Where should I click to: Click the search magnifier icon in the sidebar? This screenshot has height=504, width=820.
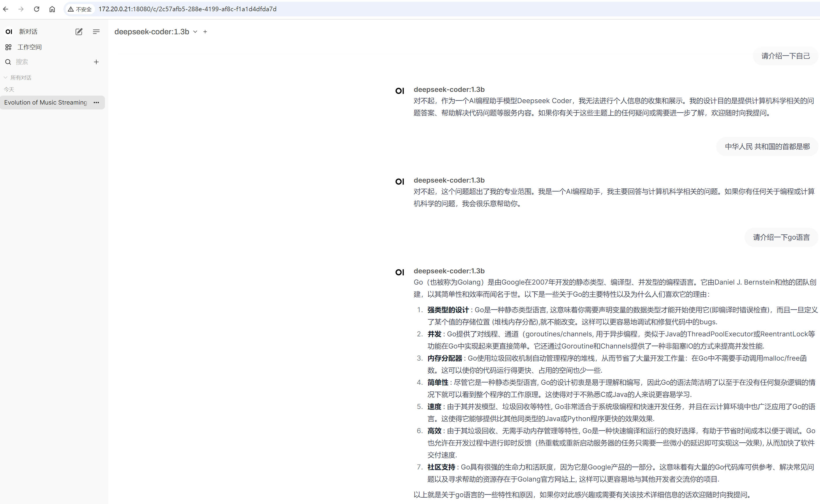pyautogui.click(x=8, y=62)
